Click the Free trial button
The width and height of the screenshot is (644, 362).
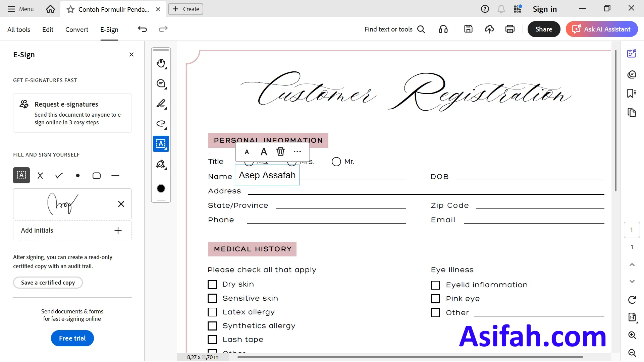[x=72, y=338]
